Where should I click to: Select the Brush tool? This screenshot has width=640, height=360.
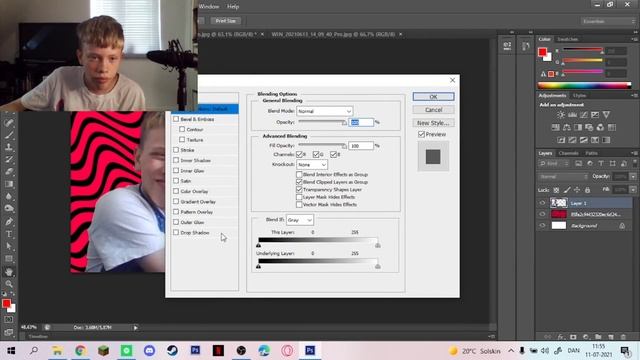[x=9, y=135]
